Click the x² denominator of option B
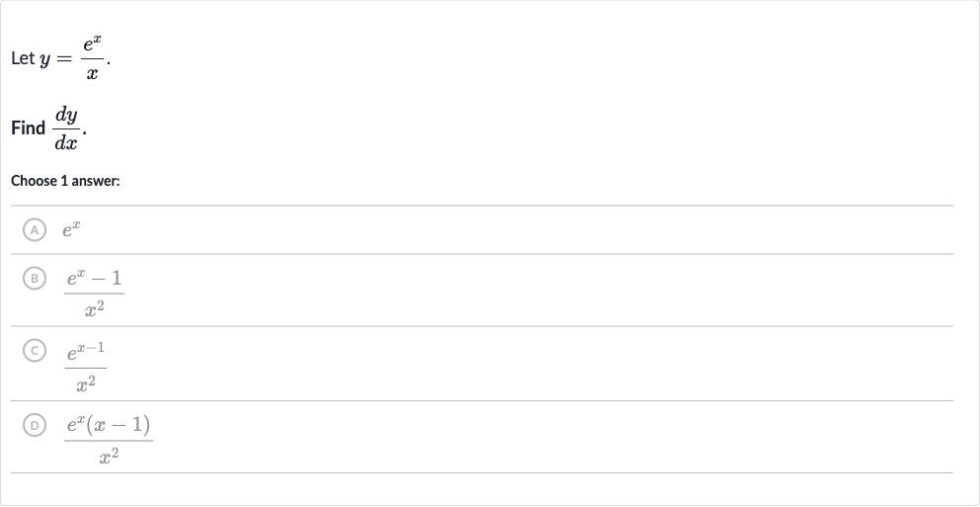Viewport: 980px width, 507px height. 95,308
